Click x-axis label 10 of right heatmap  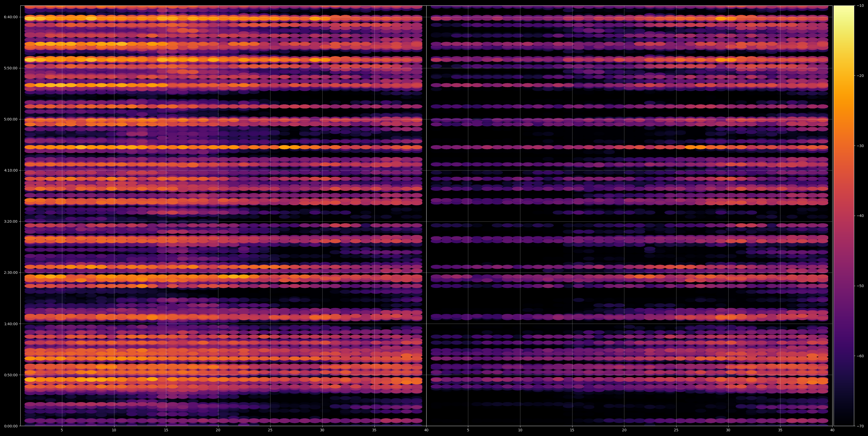[x=520, y=430]
